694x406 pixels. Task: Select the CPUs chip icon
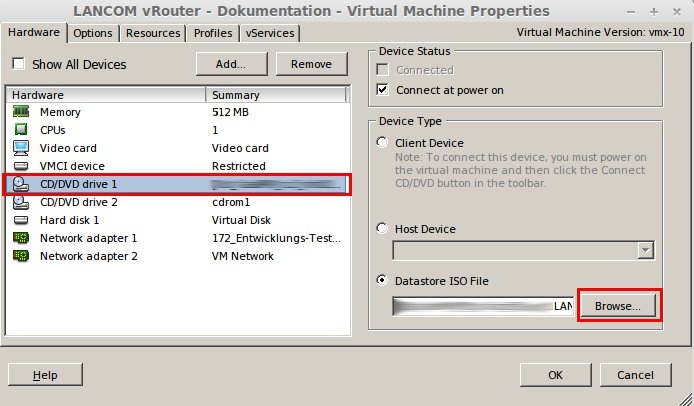[21, 130]
